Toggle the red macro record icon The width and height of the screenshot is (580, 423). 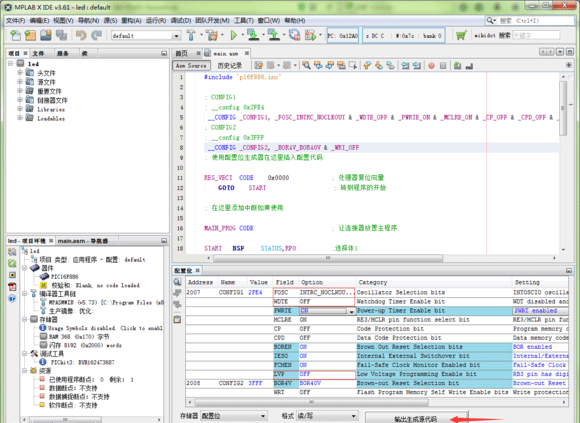click(x=431, y=66)
